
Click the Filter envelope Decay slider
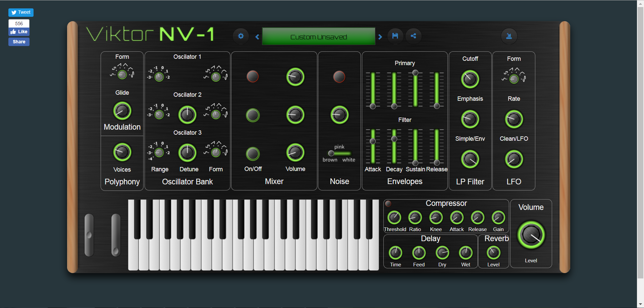tap(394, 146)
